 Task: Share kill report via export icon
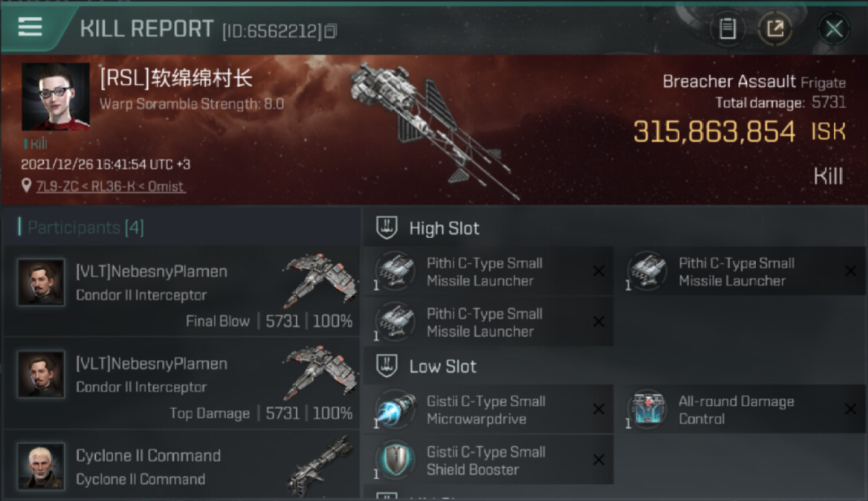tap(775, 29)
